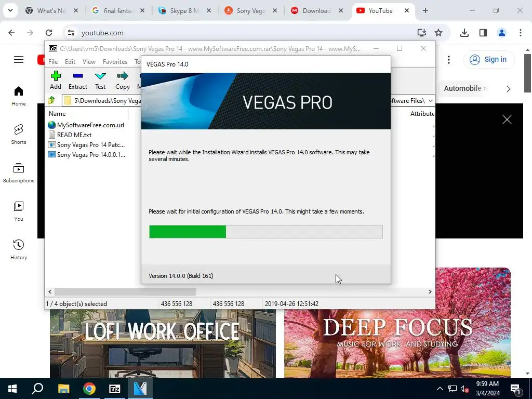The width and height of the screenshot is (532, 399).
Task: Open the 7-Zip Favorites menu
Action: (x=115, y=62)
